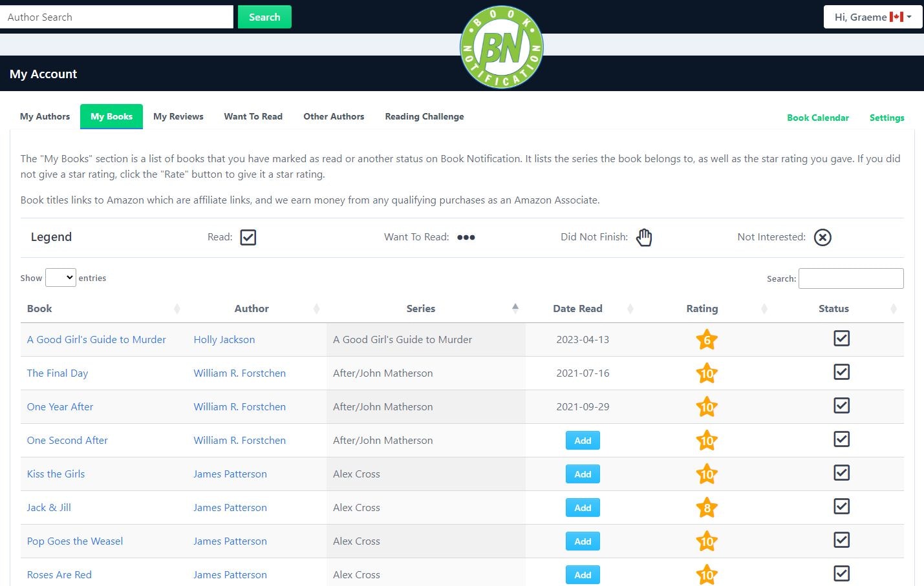Add a date read for Roses Are Red
Image resolution: width=924 pixels, height=586 pixels.
pyautogui.click(x=583, y=575)
